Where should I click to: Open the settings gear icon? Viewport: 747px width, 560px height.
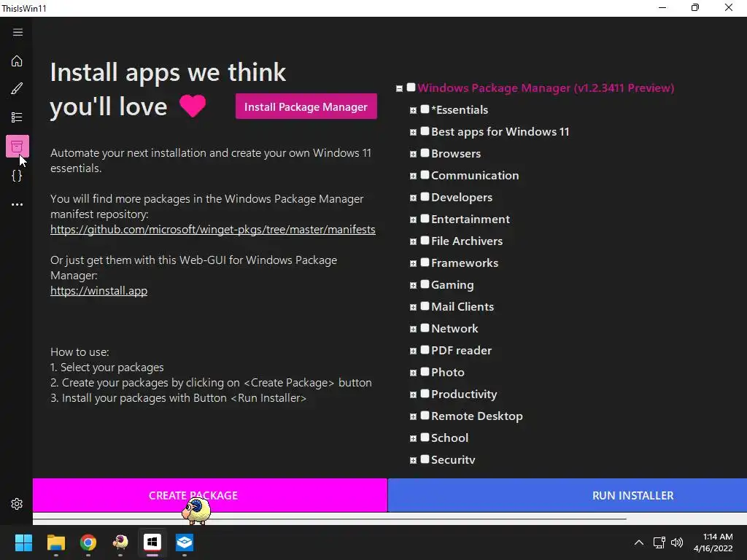click(x=18, y=504)
